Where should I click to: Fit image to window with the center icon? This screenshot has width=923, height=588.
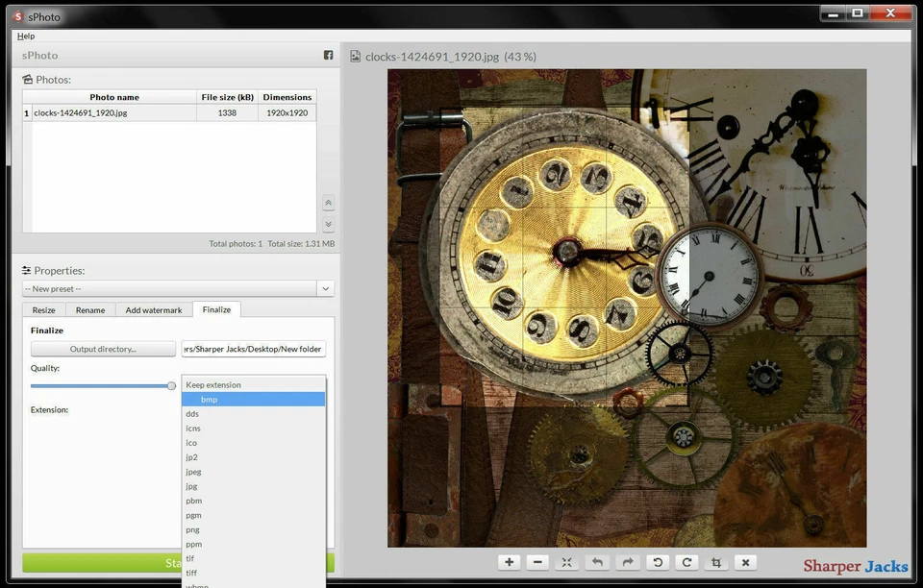point(566,562)
